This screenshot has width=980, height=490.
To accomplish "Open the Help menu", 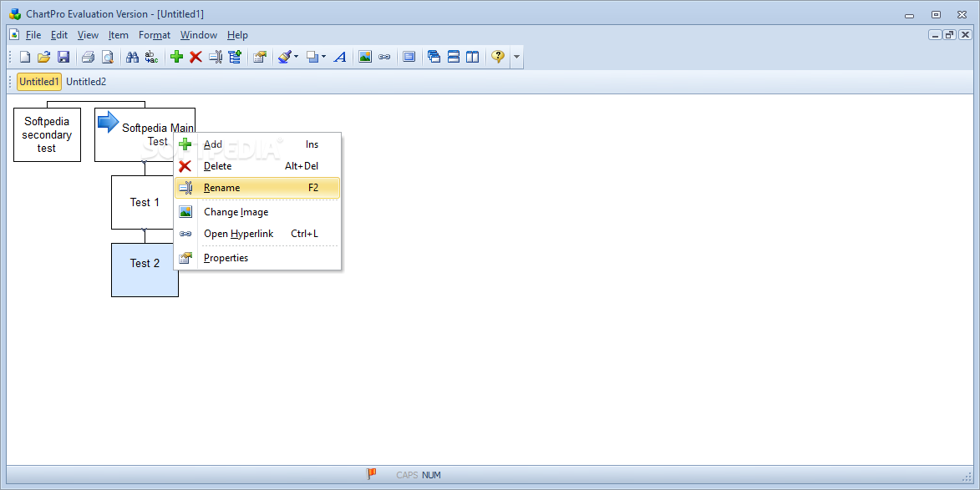I will click(237, 35).
